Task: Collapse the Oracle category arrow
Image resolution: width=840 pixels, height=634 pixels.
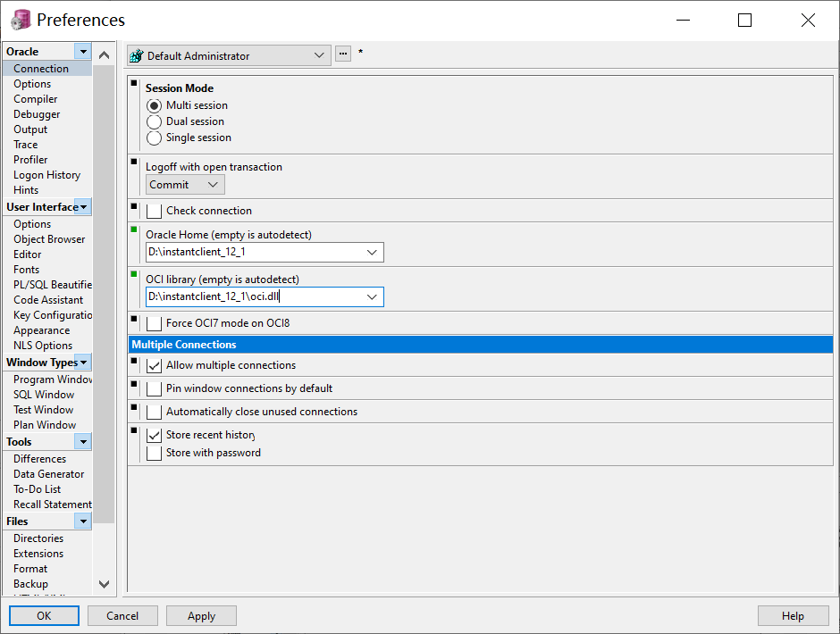Action: click(x=83, y=52)
